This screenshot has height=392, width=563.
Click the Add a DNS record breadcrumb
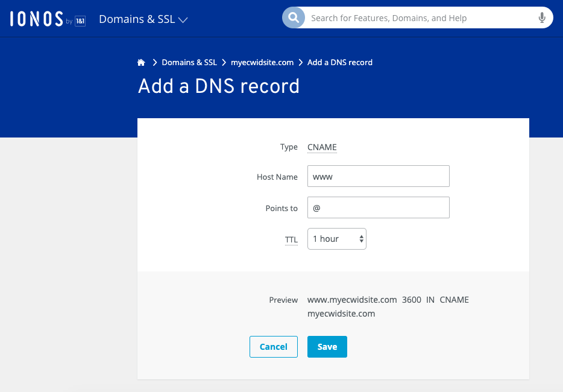(339, 62)
